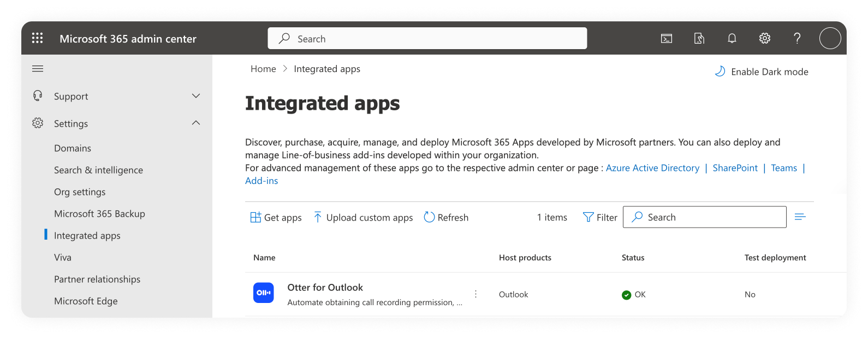The width and height of the screenshot is (868, 339).
Task: Refresh the apps list
Action: click(x=446, y=217)
